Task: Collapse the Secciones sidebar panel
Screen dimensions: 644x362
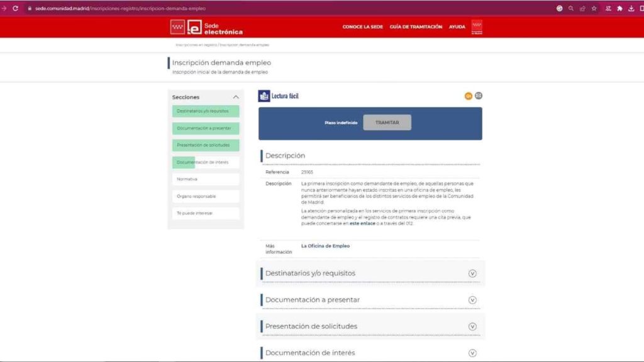Action: 236,97
